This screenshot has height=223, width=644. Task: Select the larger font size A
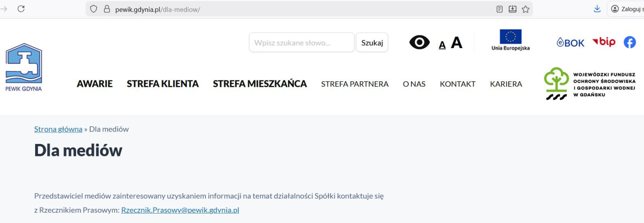[456, 43]
